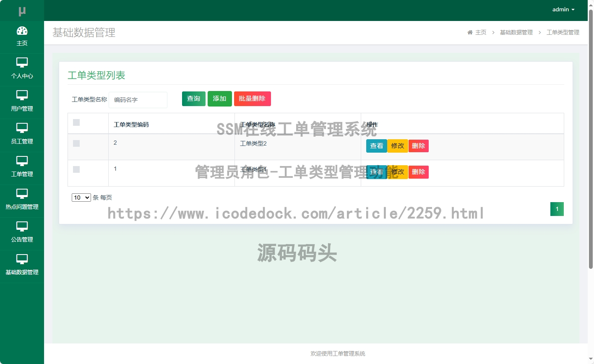Click 基础数据管理 breadcrumb link
Viewport: 594px width, 364px height.
pos(516,32)
